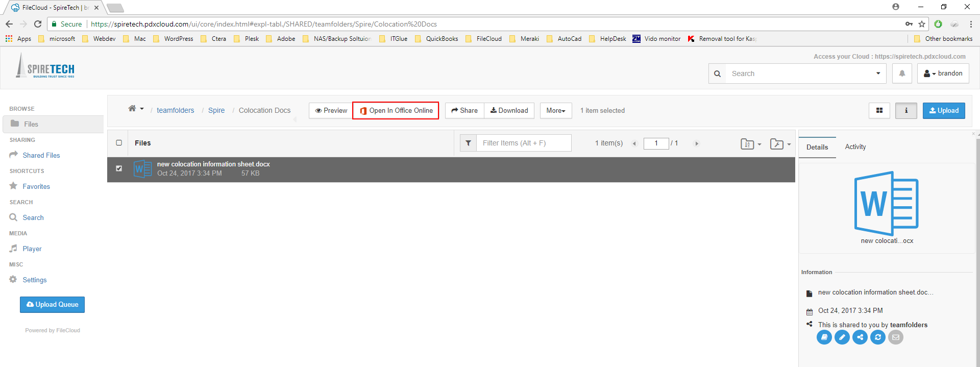Image resolution: width=980 pixels, height=367 pixels.
Task: Open the teamfolders breadcrumb link
Action: click(x=175, y=110)
